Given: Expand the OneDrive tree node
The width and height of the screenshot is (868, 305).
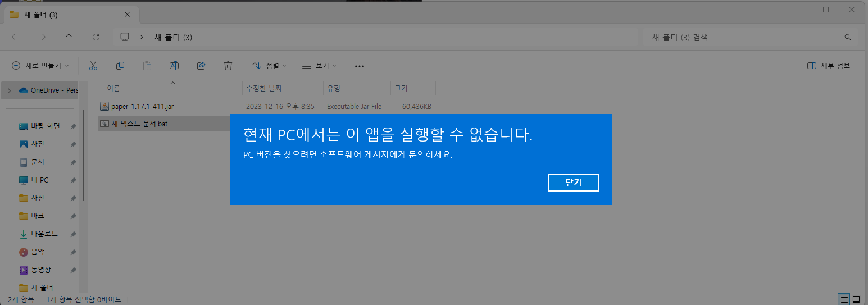Looking at the screenshot, I should (x=9, y=90).
